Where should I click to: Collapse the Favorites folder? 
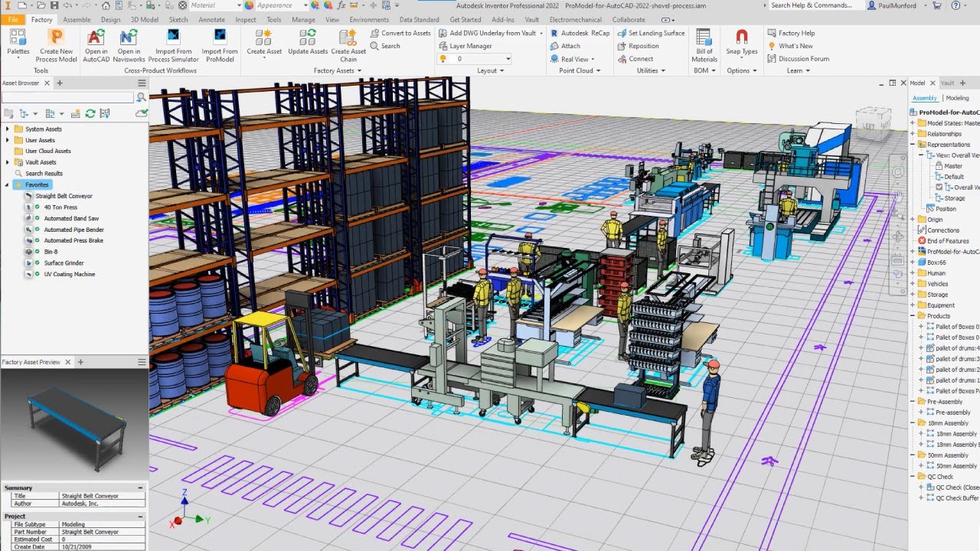click(8, 184)
